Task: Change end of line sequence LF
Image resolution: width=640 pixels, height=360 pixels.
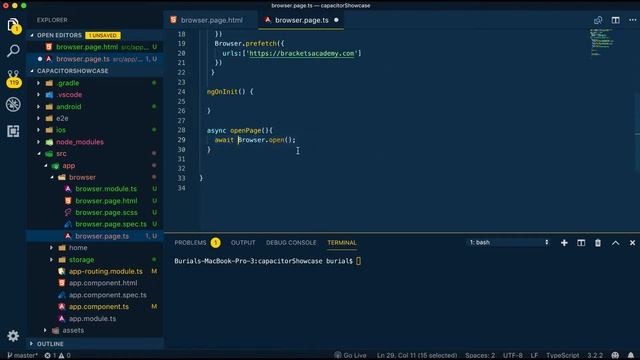Action: [x=534, y=356]
